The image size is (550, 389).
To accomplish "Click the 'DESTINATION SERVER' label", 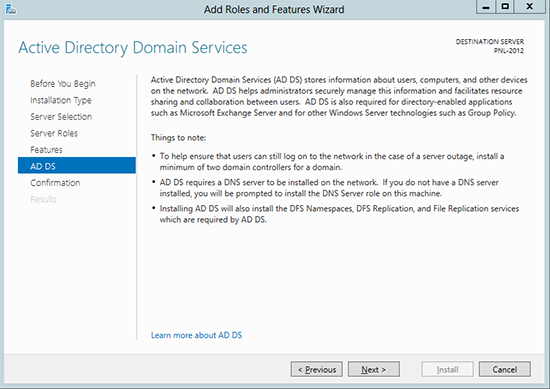I will point(490,42).
